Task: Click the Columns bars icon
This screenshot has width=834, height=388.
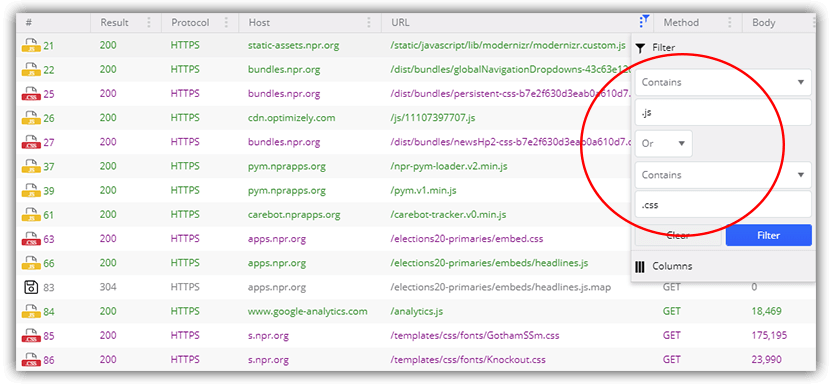Action: pyautogui.click(x=641, y=266)
